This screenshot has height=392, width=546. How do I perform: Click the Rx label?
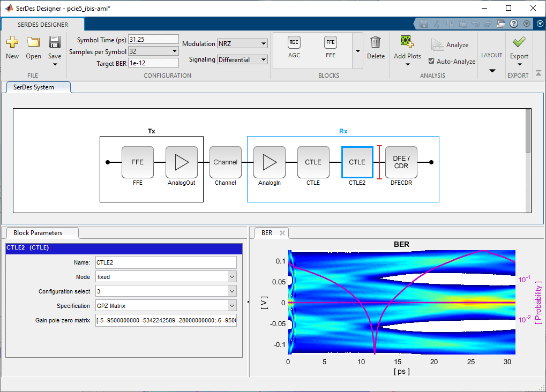pos(343,131)
